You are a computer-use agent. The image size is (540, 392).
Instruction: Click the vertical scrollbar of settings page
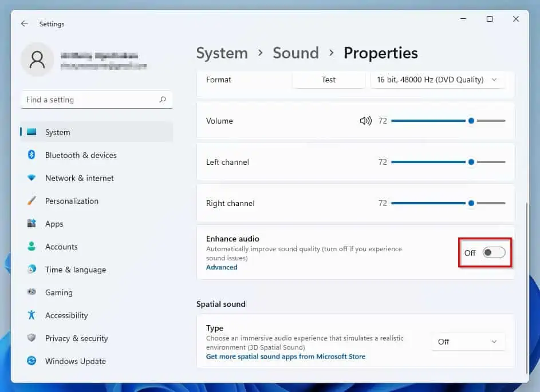tap(527, 287)
